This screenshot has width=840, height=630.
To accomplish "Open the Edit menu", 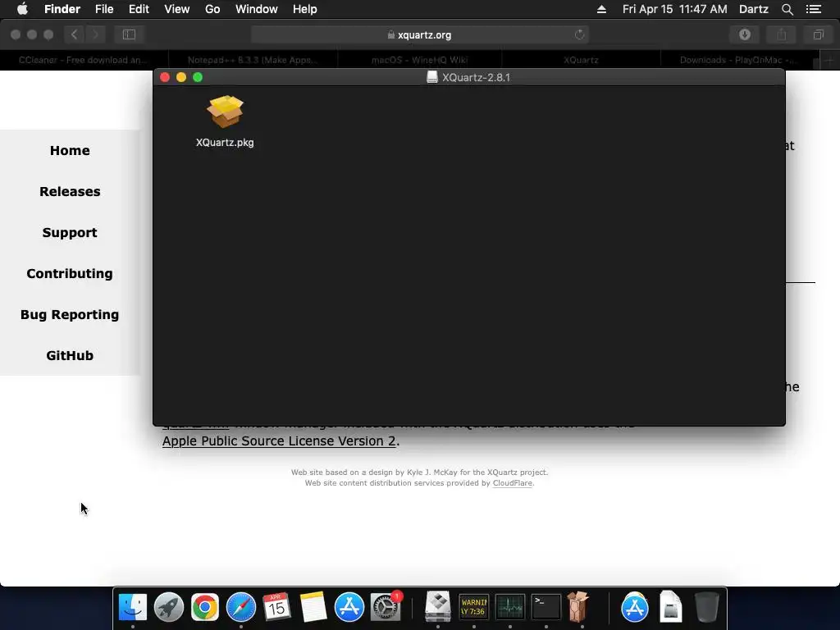I will (x=139, y=9).
